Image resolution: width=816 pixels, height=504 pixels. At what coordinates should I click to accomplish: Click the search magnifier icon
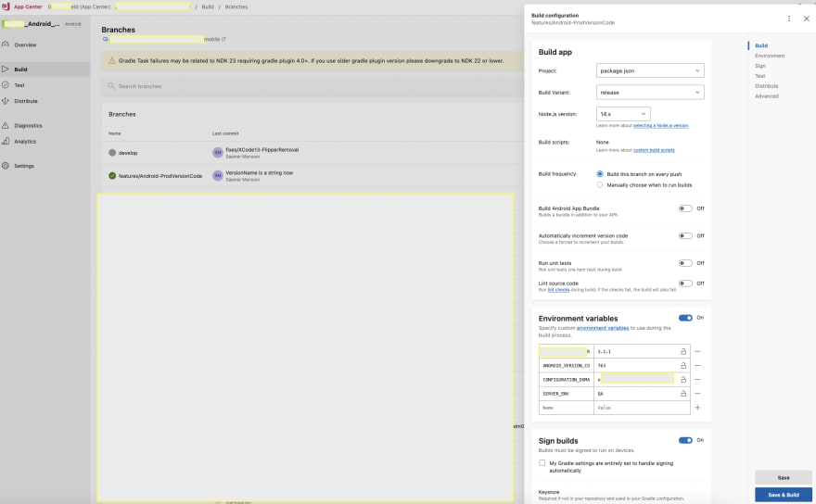[x=111, y=86]
